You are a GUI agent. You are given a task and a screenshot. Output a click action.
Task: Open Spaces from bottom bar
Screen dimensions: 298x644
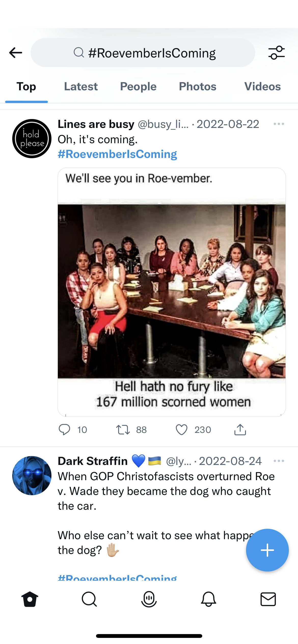coord(149,599)
